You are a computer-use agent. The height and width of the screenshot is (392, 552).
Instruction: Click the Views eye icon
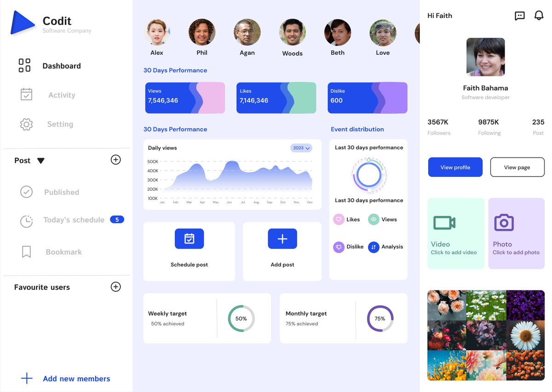374,219
